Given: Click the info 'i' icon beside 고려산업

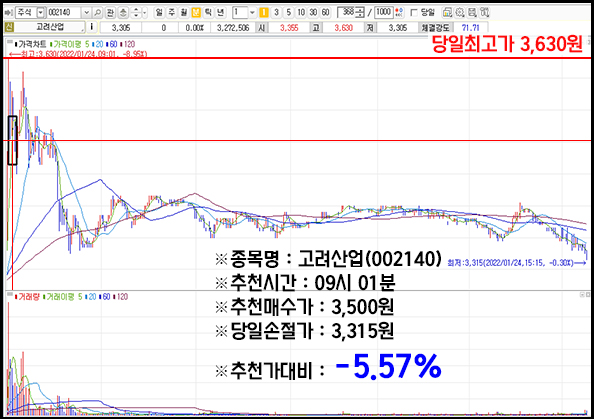Looking at the screenshot, I should click(x=91, y=27).
